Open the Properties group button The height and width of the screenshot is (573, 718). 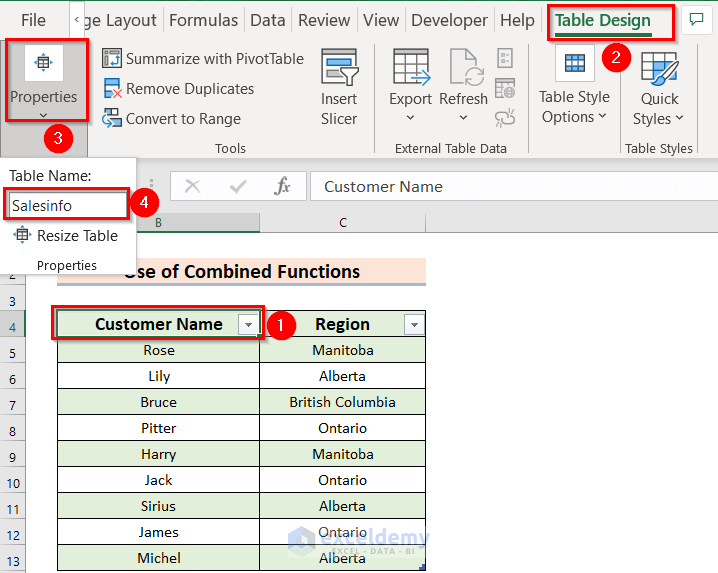click(x=44, y=81)
